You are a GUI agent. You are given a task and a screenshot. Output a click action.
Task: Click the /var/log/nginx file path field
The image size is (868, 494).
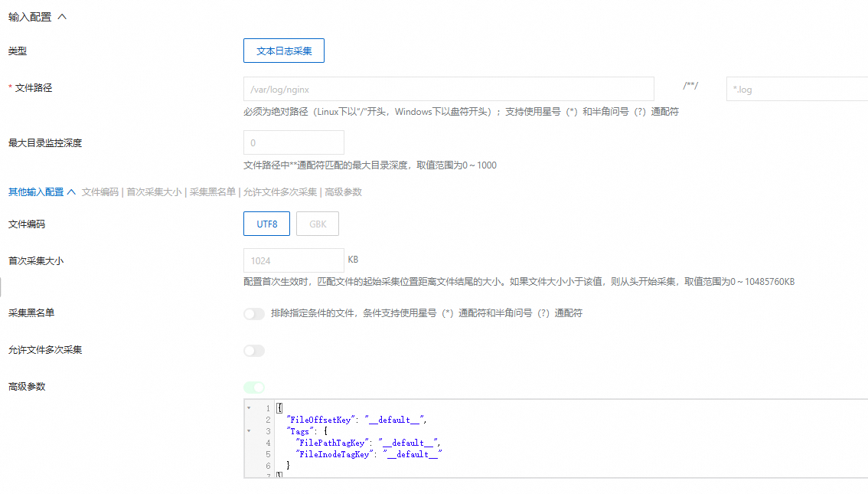(x=448, y=89)
